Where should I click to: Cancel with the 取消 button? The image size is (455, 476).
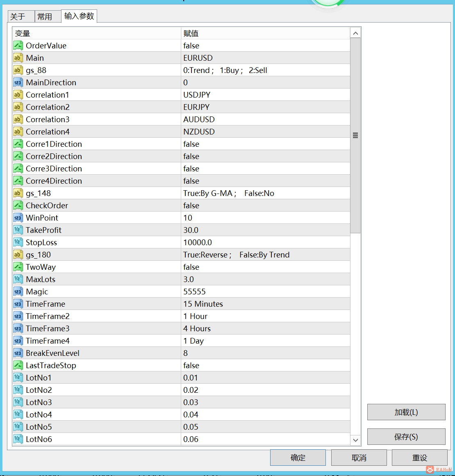[359, 458]
